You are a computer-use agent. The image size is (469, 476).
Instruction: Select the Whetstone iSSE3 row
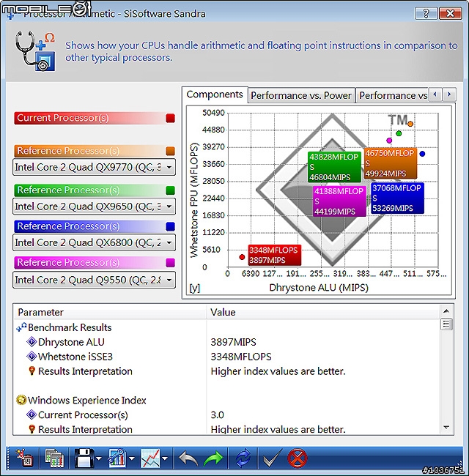click(226, 357)
